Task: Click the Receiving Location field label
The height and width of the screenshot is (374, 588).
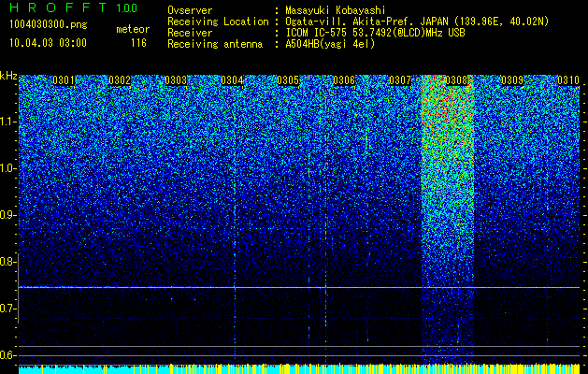Action: pos(218,22)
